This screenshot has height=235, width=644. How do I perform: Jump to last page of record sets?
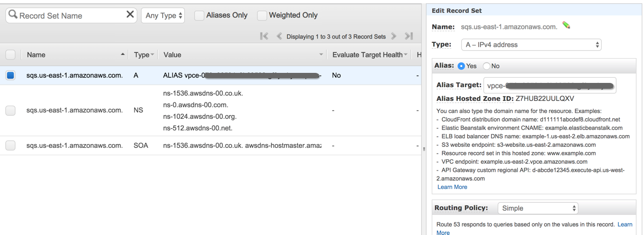click(408, 36)
